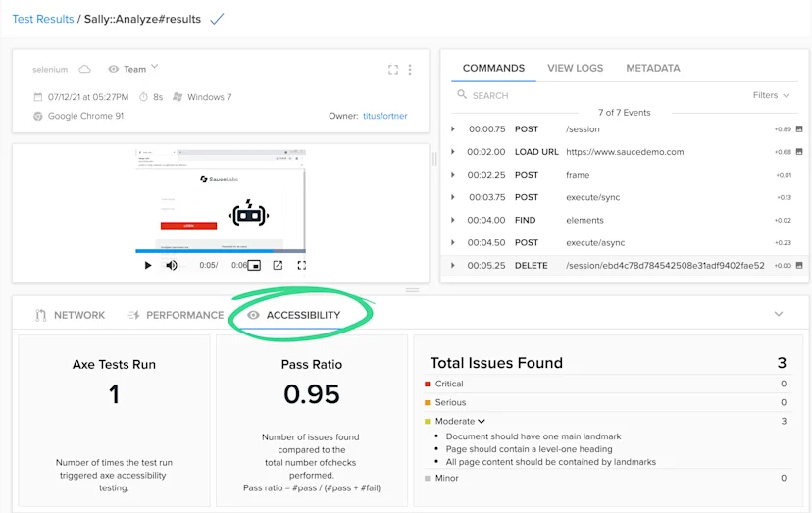Expand the POST execute/sync command row

click(453, 197)
